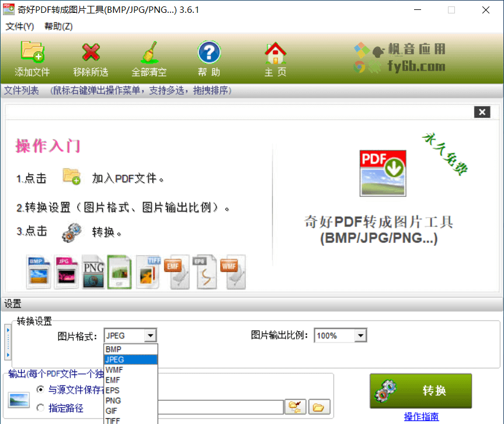This screenshot has height=424, width=504.
Task: Choose PNG from the format list
Action: [131, 401]
